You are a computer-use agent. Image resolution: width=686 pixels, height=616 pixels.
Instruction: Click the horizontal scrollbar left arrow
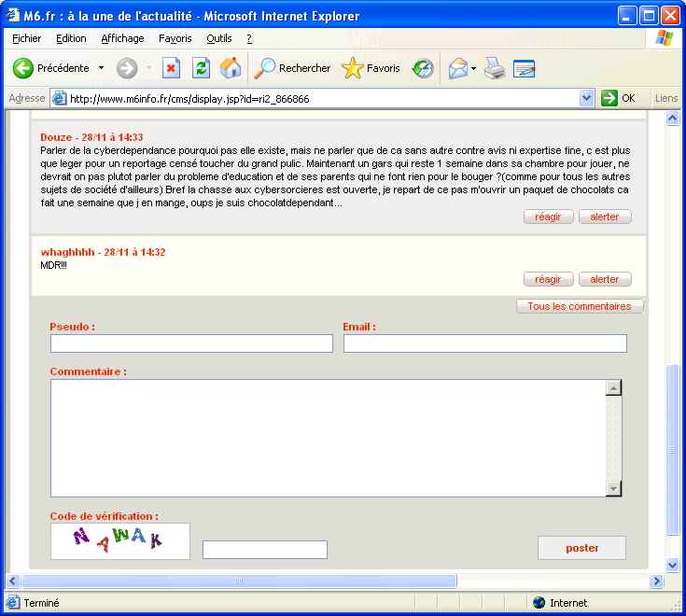click(x=13, y=581)
